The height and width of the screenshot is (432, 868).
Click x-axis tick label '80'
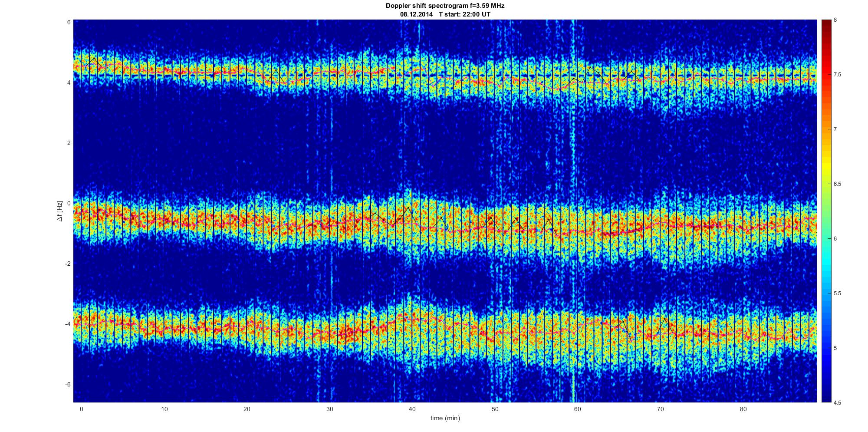[x=743, y=409]
